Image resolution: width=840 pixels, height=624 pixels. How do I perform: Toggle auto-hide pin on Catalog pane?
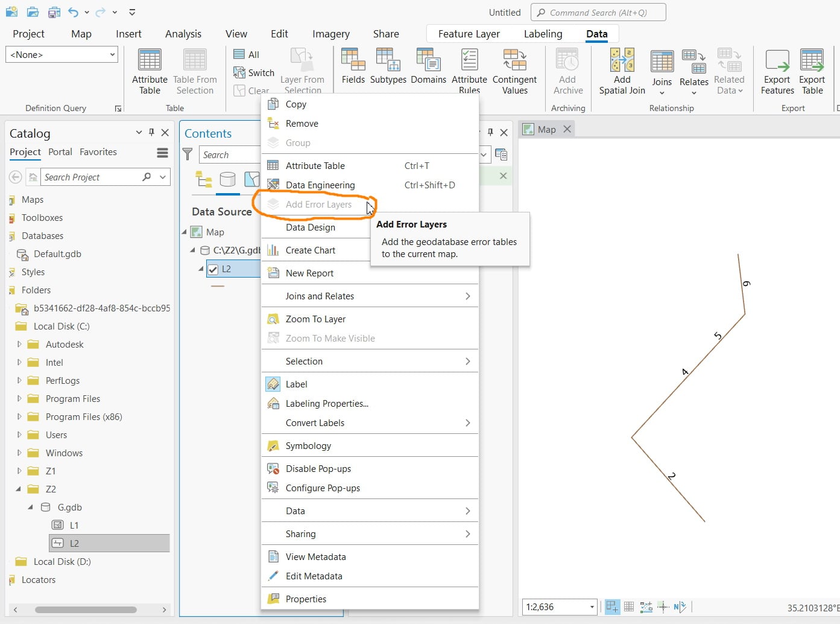[x=151, y=133]
